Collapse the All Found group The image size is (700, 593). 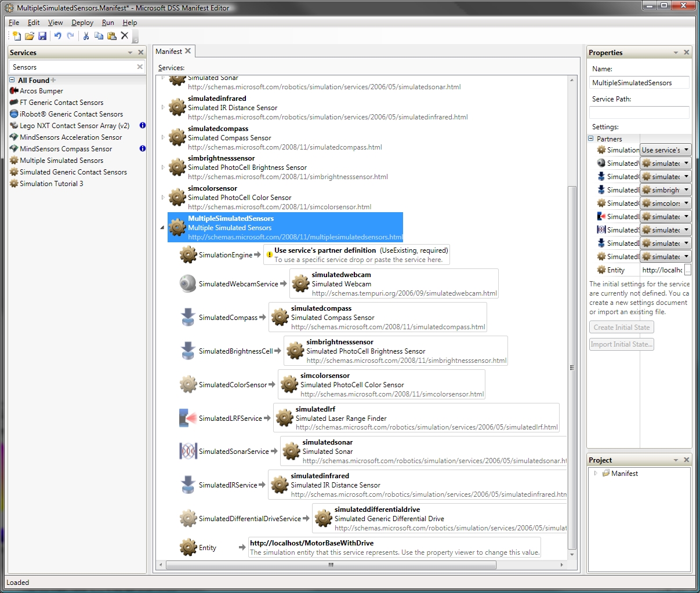12,80
